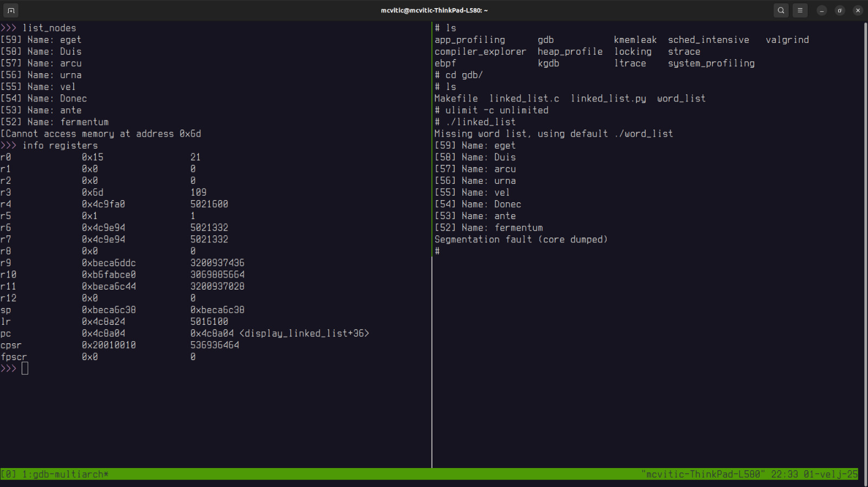Click the 'Cannot access memory' error line
868x487 pixels.
click(x=101, y=134)
